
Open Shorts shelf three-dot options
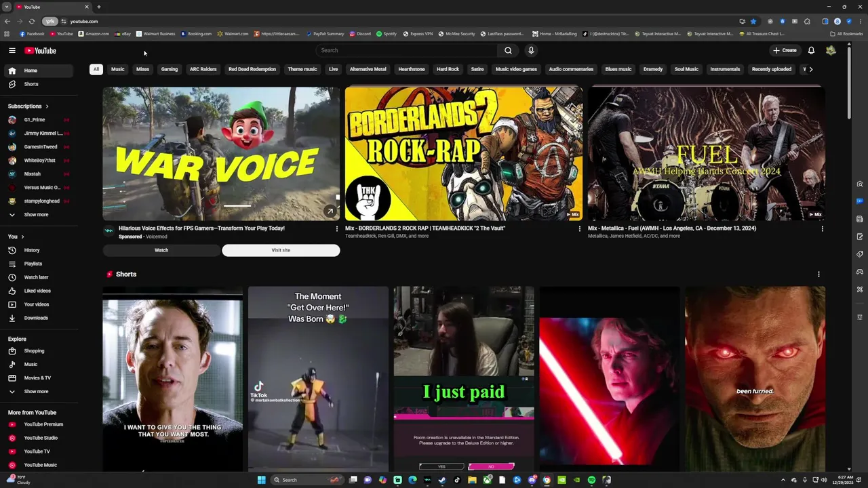pos(818,274)
